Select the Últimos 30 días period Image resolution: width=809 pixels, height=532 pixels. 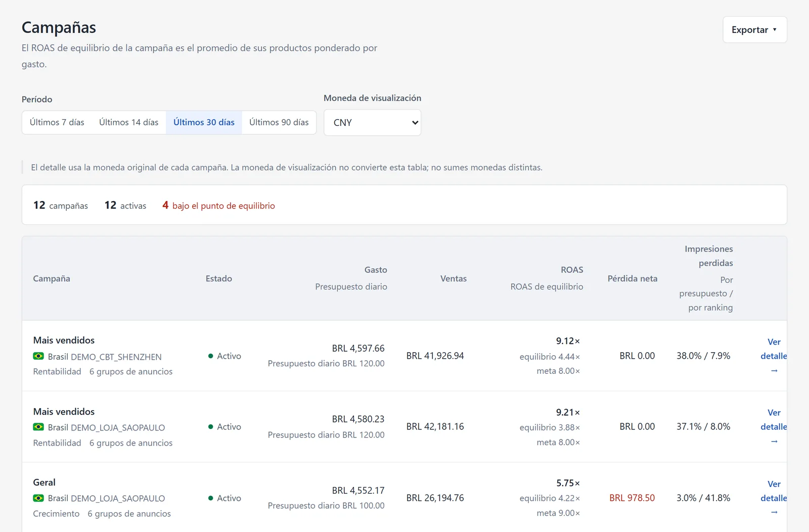point(204,122)
